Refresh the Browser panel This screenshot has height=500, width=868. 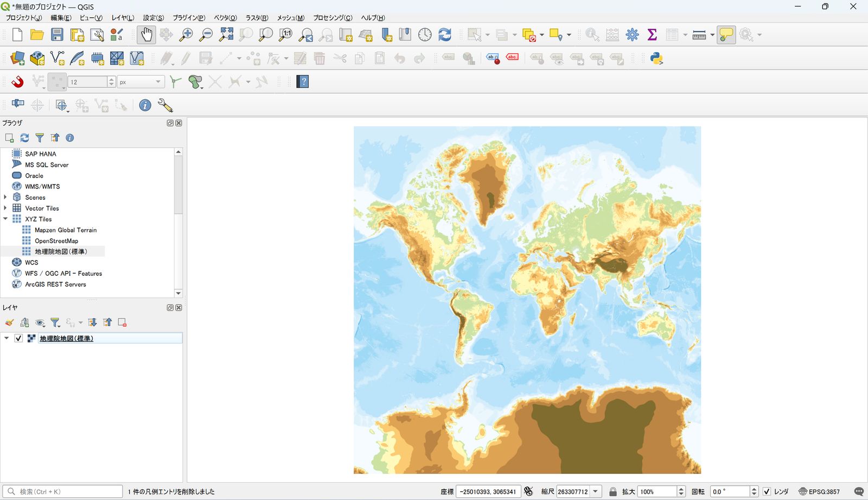tap(24, 138)
